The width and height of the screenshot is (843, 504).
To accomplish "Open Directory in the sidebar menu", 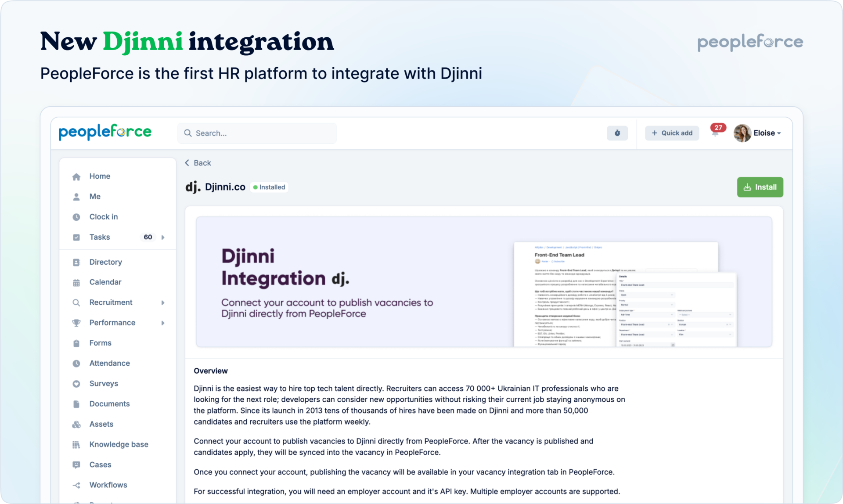I will tap(105, 262).
